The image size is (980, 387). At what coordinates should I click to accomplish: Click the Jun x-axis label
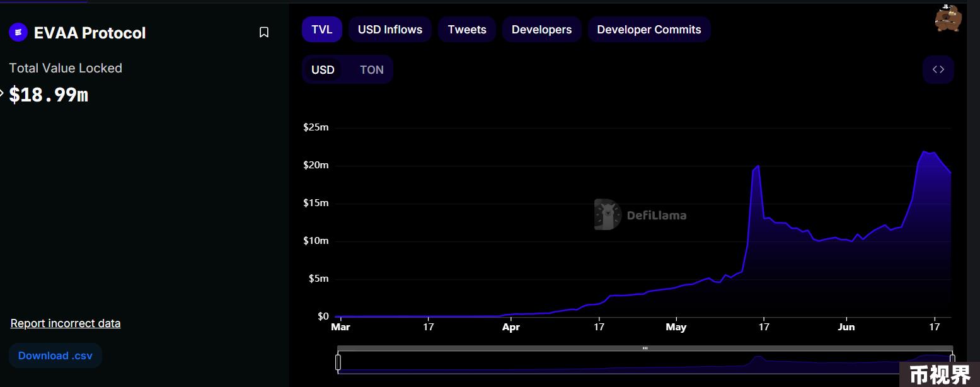point(846,327)
